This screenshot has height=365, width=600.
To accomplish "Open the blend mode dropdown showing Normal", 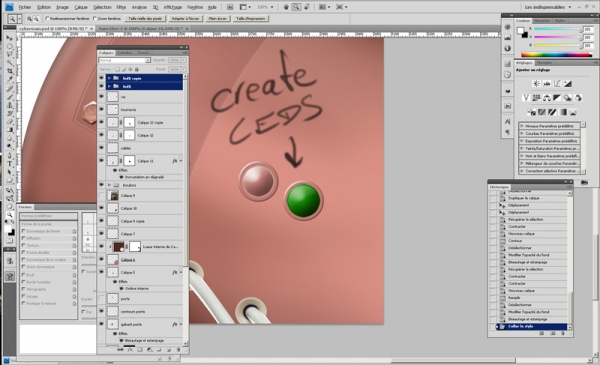I will coord(124,60).
